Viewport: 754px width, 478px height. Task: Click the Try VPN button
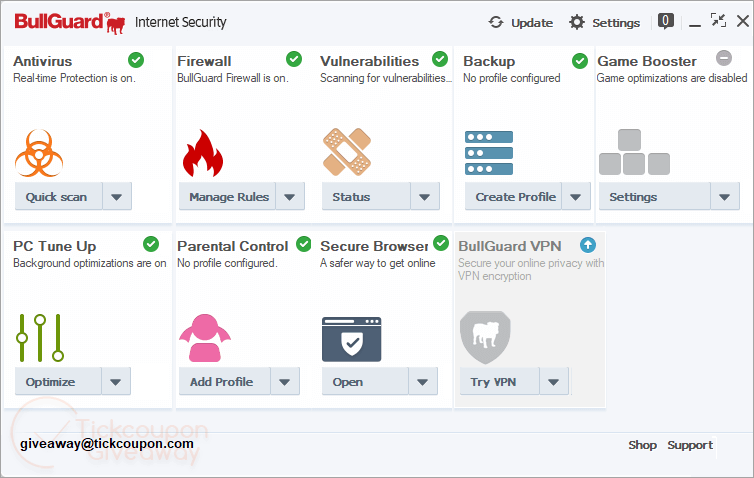(x=500, y=382)
